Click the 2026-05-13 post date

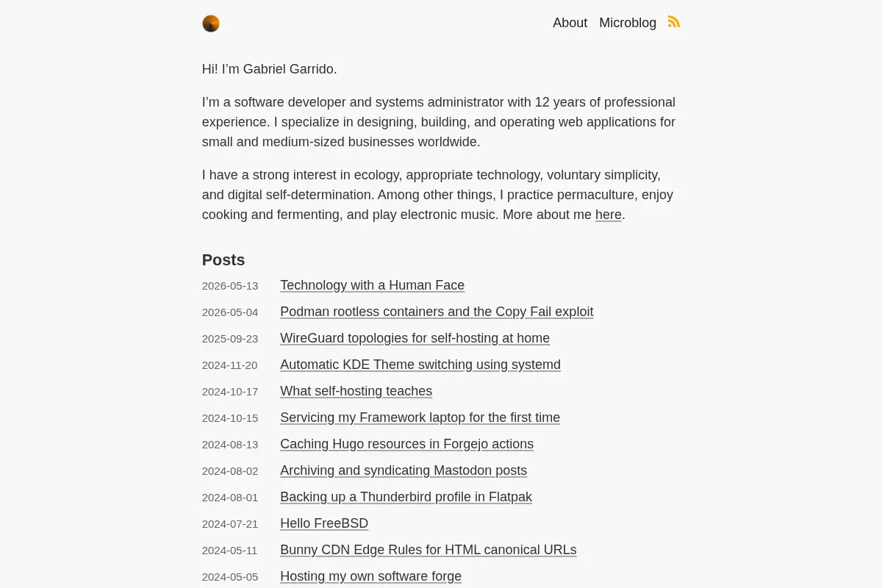[x=230, y=286]
